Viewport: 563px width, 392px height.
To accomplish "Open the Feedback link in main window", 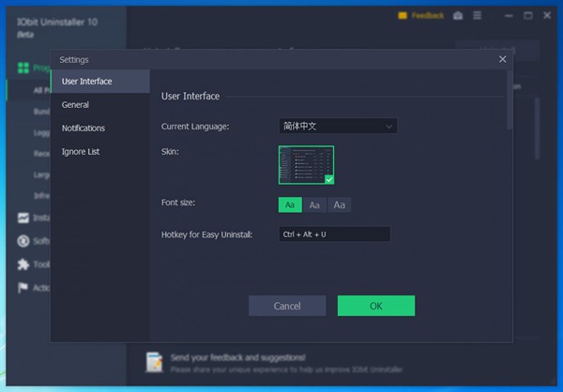I will pos(428,15).
